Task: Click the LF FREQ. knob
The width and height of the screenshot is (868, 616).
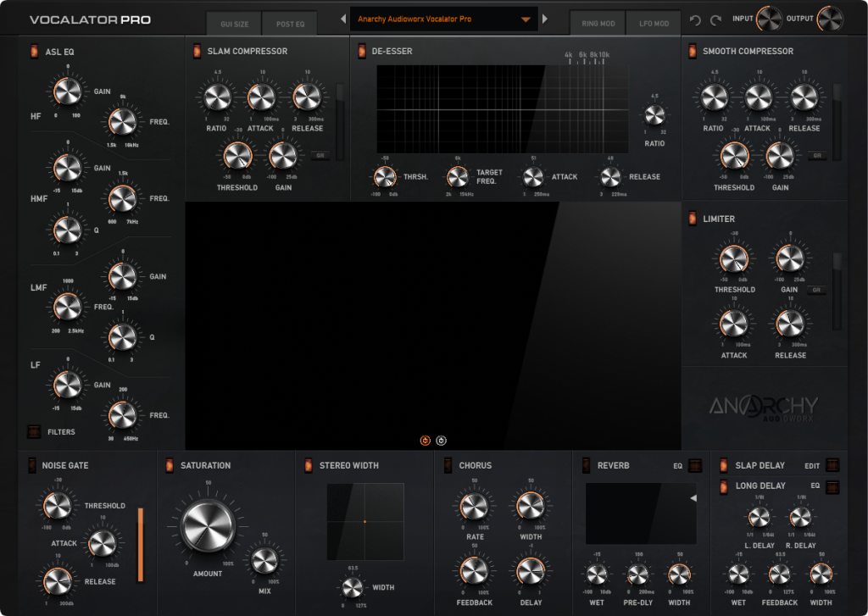Action: tap(122, 415)
